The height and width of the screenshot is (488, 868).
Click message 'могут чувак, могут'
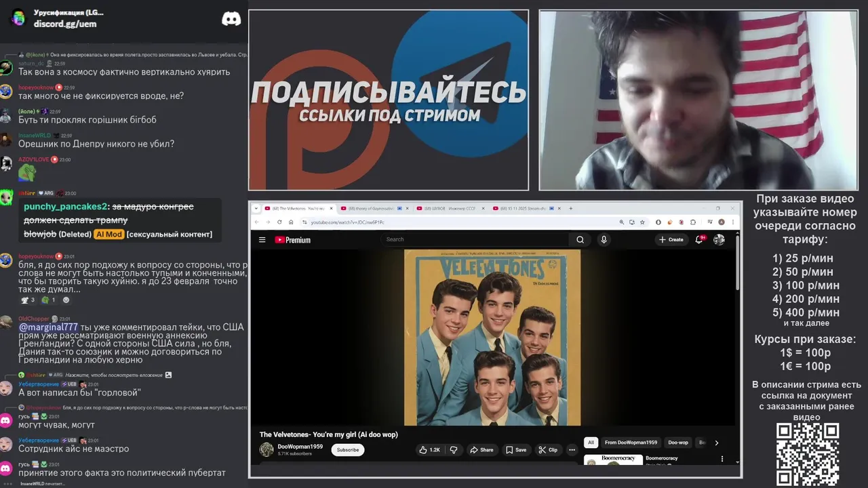56,425
